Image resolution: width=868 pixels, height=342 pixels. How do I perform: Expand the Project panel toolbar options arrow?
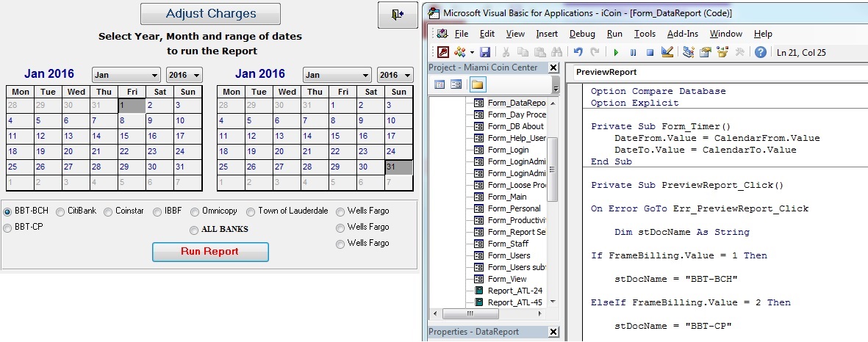pyautogui.click(x=555, y=84)
